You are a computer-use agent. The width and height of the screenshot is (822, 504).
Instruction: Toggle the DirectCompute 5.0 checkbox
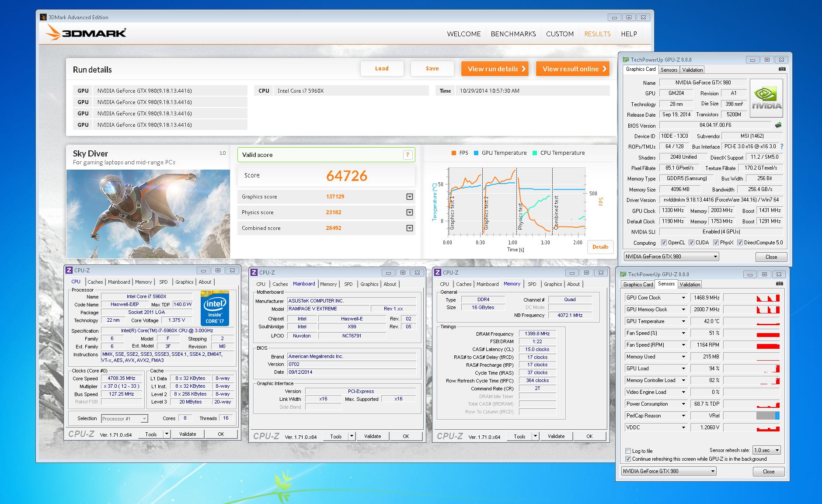pos(740,243)
